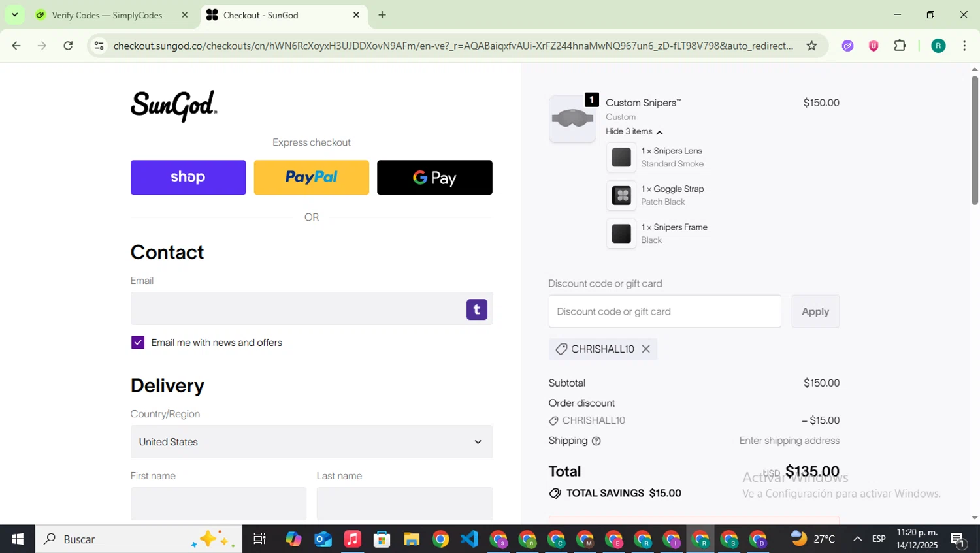
Task: View site information icon in address bar
Action: 99,46
